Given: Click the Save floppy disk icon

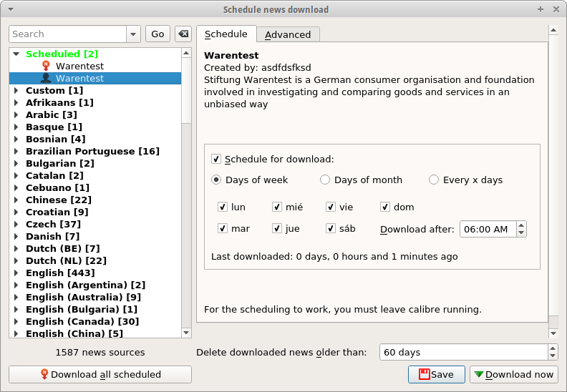Looking at the screenshot, I should [x=425, y=374].
